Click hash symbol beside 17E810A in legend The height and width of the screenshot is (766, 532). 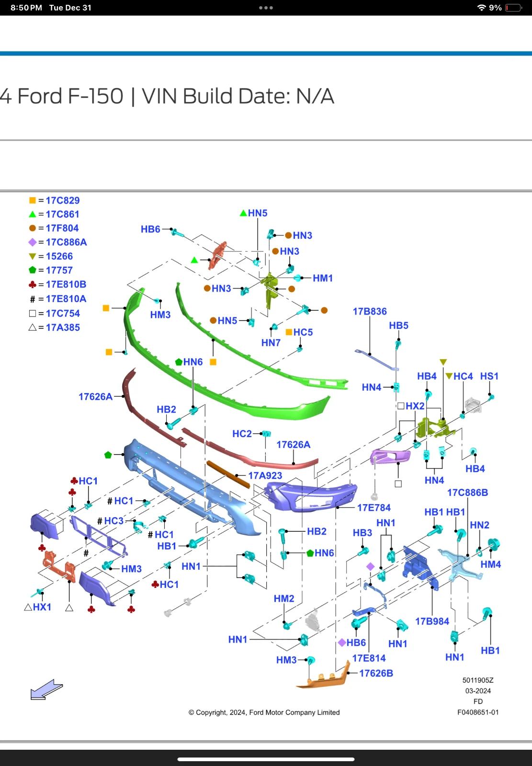[x=33, y=299]
